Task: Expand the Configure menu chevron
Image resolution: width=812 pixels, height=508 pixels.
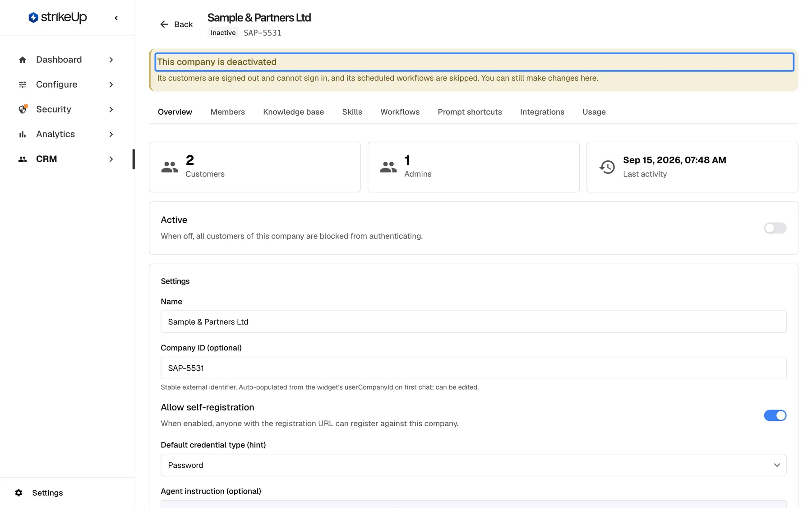Action: point(111,84)
